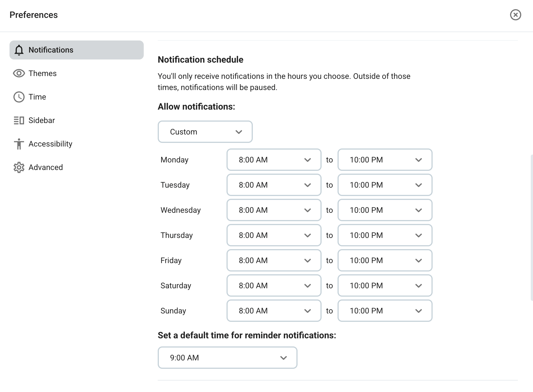Open Tuesday's start time dropdown
The width and height of the screenshot is (533, 392).
(274, 185)
